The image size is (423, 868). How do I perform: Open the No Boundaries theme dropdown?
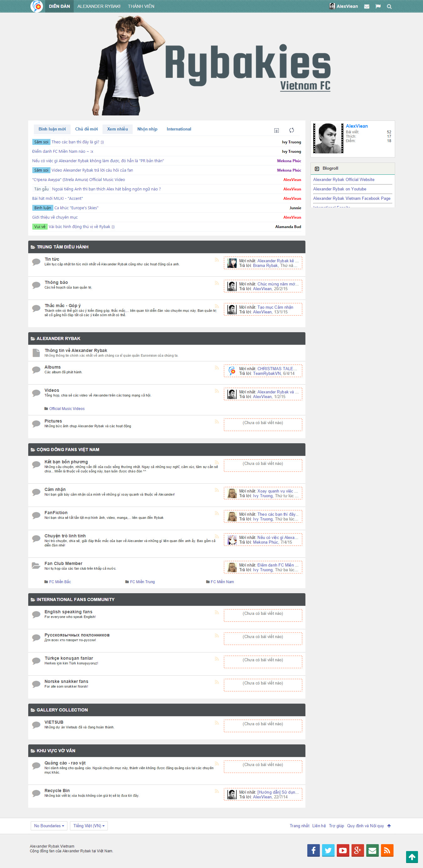(49, 826)
